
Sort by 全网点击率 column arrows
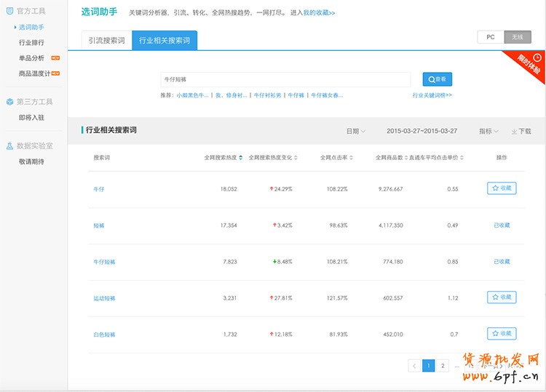click(x=352, y=158)
